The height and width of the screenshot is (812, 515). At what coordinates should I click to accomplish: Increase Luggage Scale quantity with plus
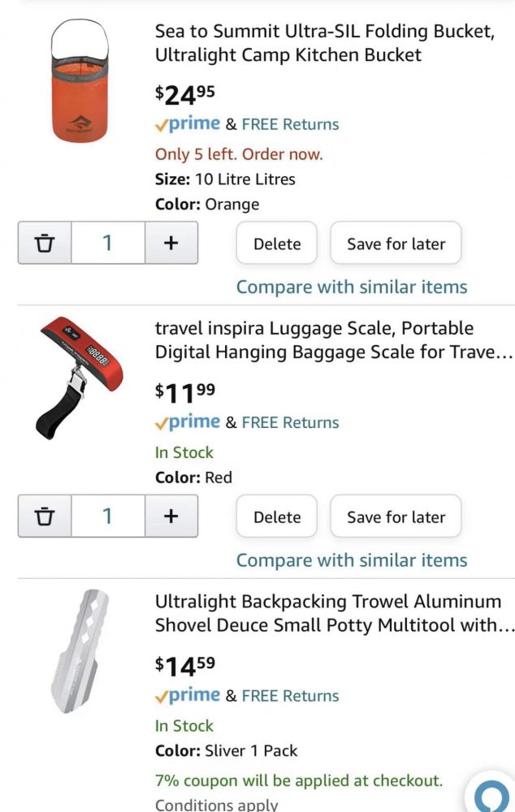click(171, 516)
